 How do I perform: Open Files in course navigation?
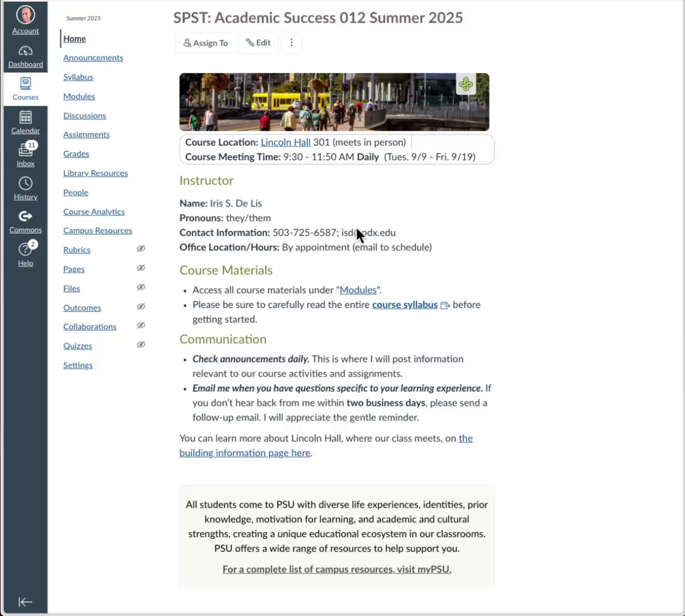(71, 289)
